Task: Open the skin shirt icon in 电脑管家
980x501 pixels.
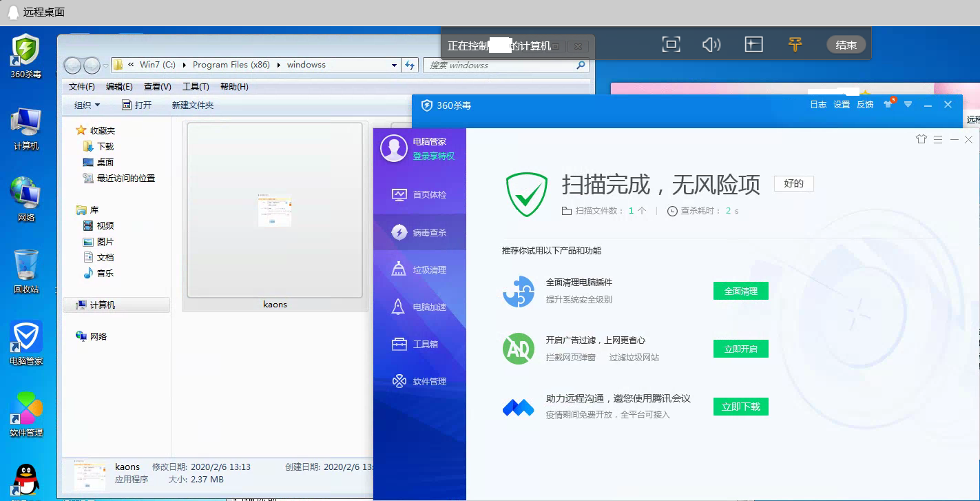Action: 921,139
